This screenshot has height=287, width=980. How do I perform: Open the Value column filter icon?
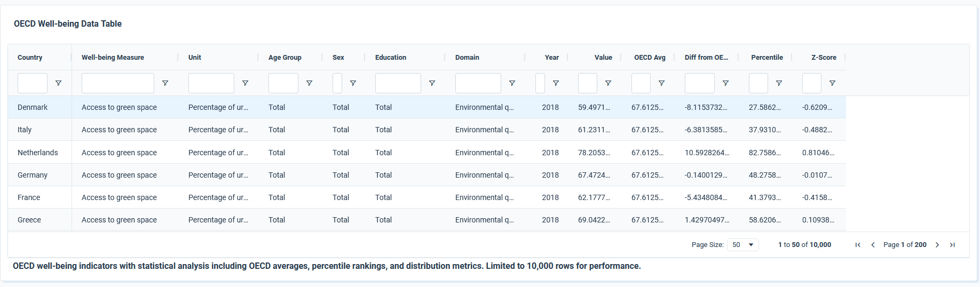pyautogui.click(x=608, y=83)
